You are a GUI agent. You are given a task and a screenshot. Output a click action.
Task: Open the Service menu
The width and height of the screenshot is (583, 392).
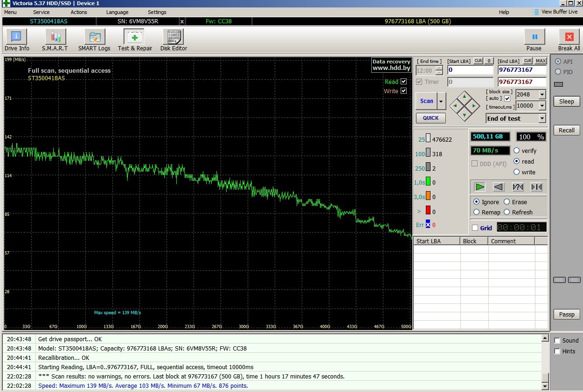point(42,12)
